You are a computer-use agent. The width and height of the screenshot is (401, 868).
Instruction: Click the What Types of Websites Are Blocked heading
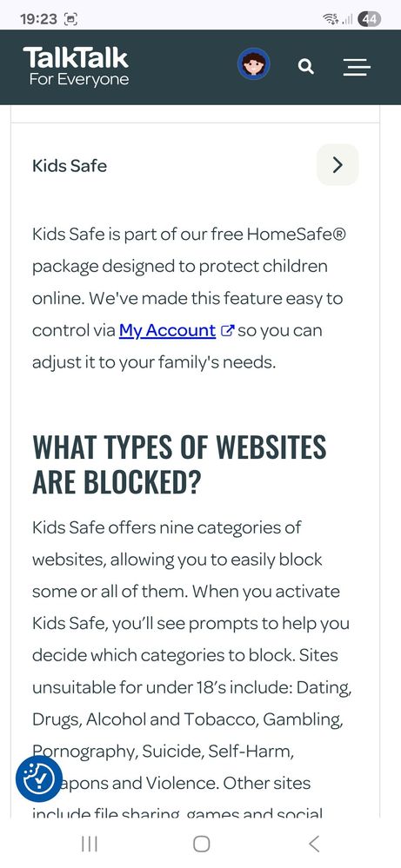179,465
